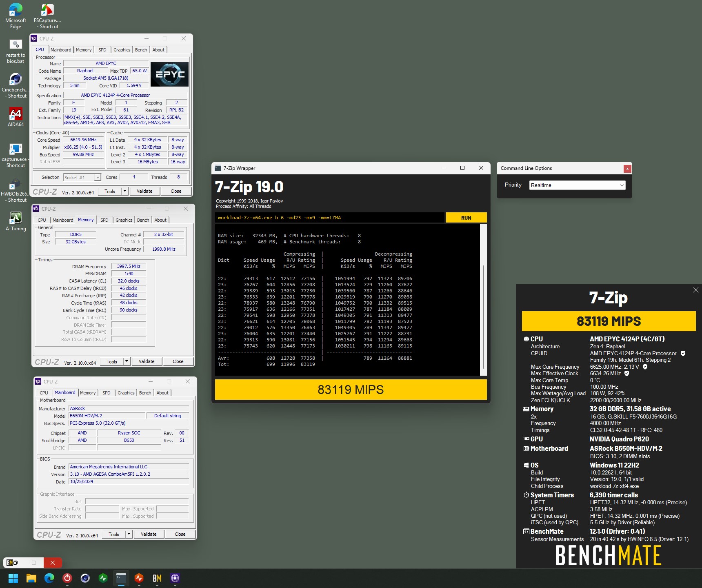Click motherboard model B650M-HDV/M.2 field
Screen dimensions: 702x588
107,416
